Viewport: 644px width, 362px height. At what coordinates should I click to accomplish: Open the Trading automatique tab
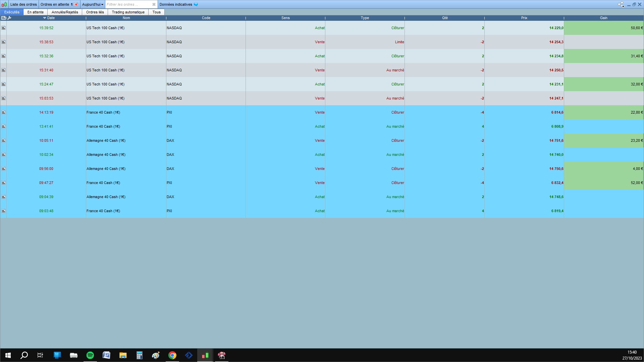click(128, 12)
